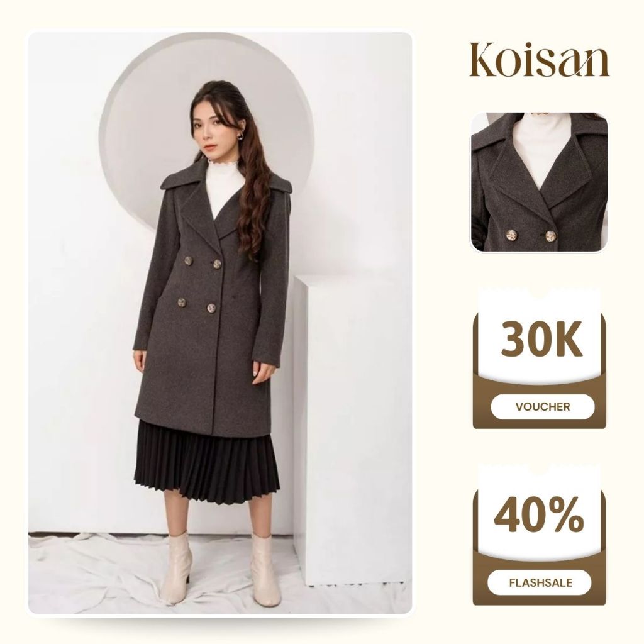Click the FLASHSALE pill button
This screenshot has height=644, width=644.
click(540, 582)
